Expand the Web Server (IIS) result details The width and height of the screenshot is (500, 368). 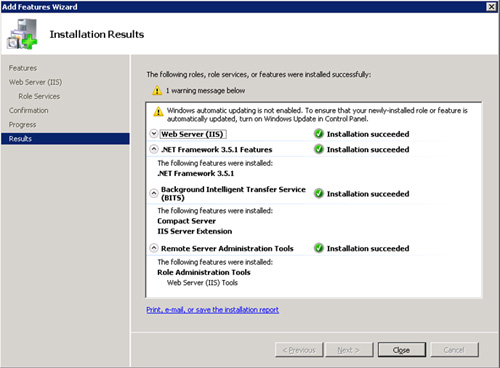pos(154,134)
